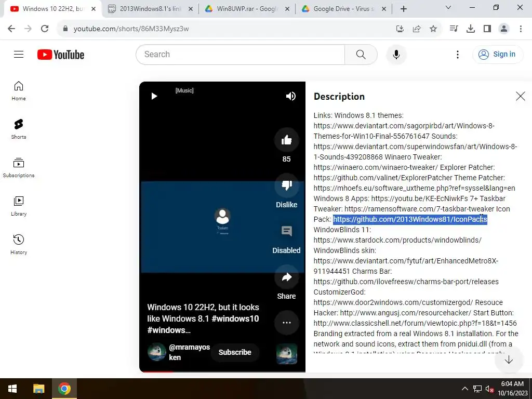
Task: Open the stardock windowblinds link
Action: coord(397,240)
